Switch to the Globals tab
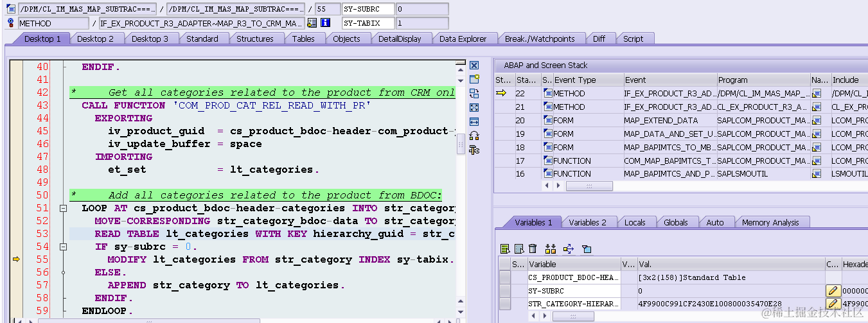The height and width of the screenshot is (323, 868). (x=675, y=222)
